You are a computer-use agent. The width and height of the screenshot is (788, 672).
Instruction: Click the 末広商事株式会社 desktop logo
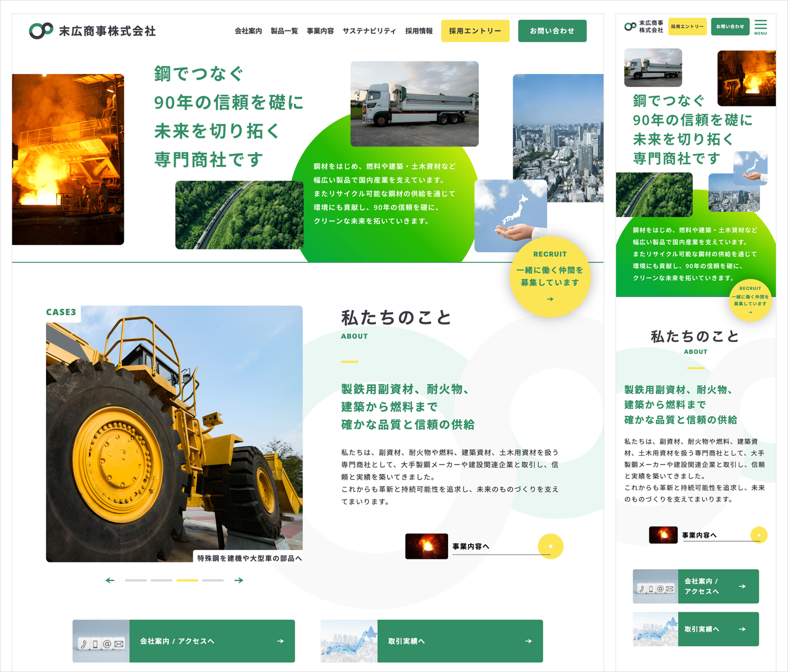click(x=92, y=31)
